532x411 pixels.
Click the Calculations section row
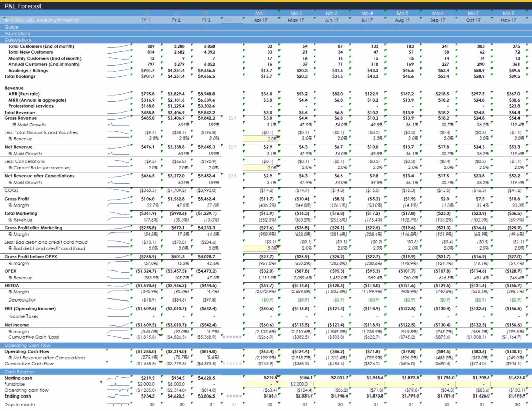[266, 39]
